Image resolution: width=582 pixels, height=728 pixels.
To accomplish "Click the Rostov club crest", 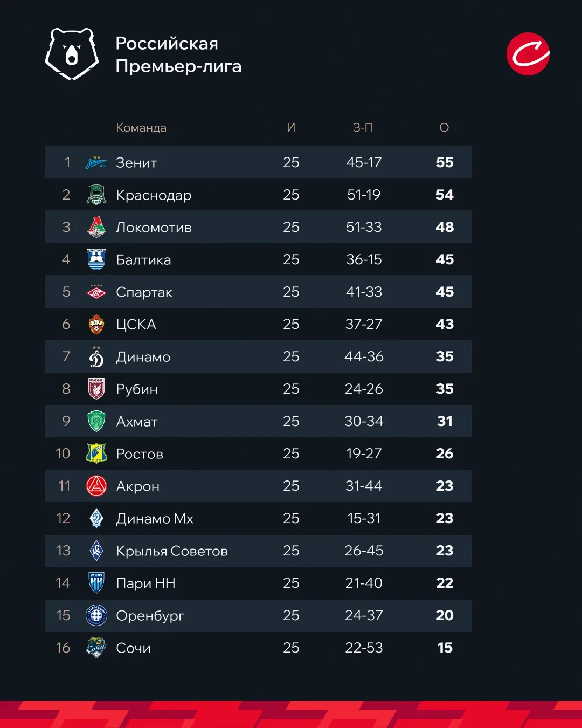I will [96, 454].
